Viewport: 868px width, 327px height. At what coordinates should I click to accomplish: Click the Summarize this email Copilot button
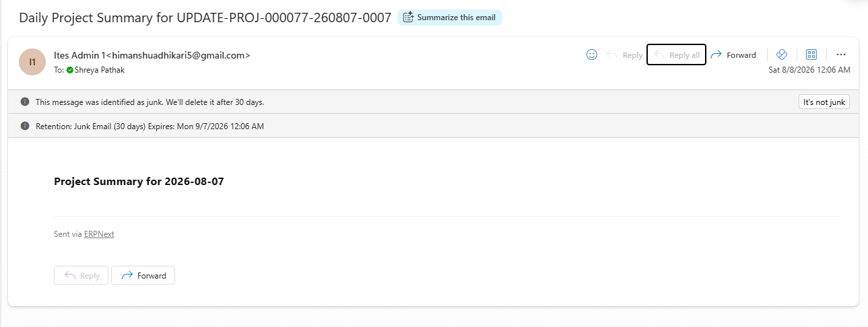[450, 17]
